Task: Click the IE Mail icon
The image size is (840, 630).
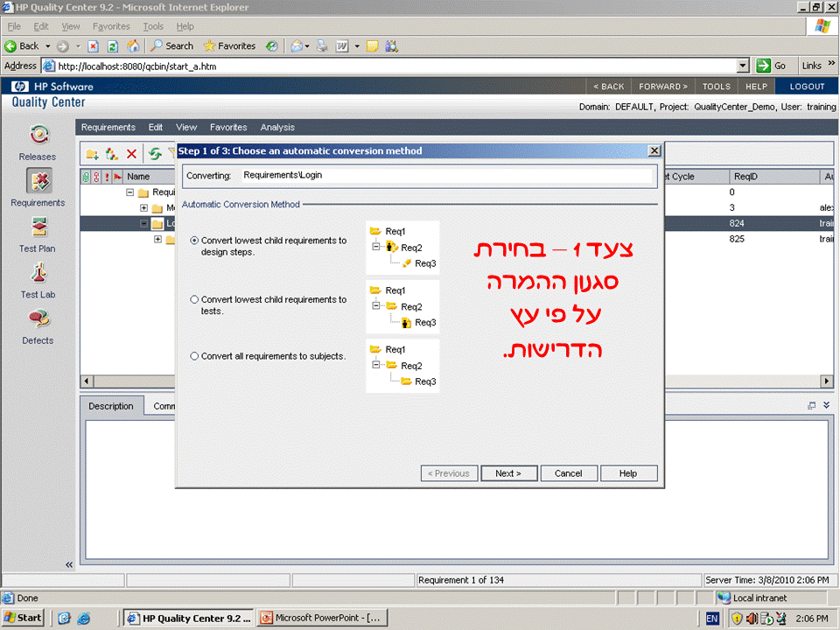Action: pos(297,46)
